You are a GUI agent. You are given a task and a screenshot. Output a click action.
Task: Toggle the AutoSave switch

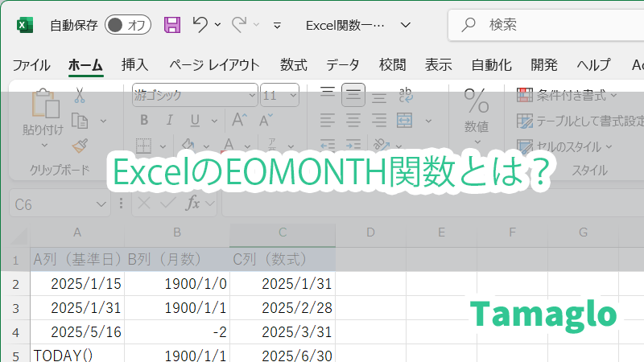(128, 25)
